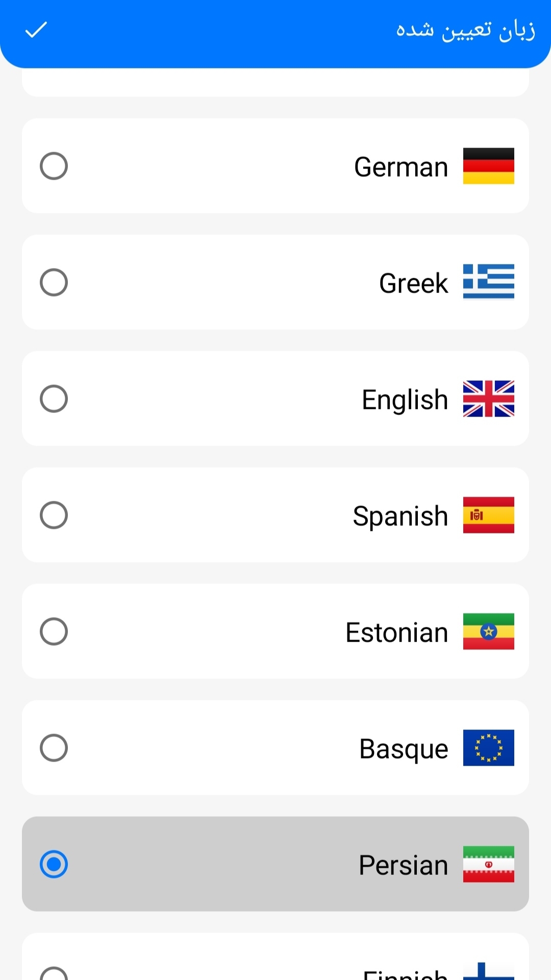Select the Greek radio button

54,282
